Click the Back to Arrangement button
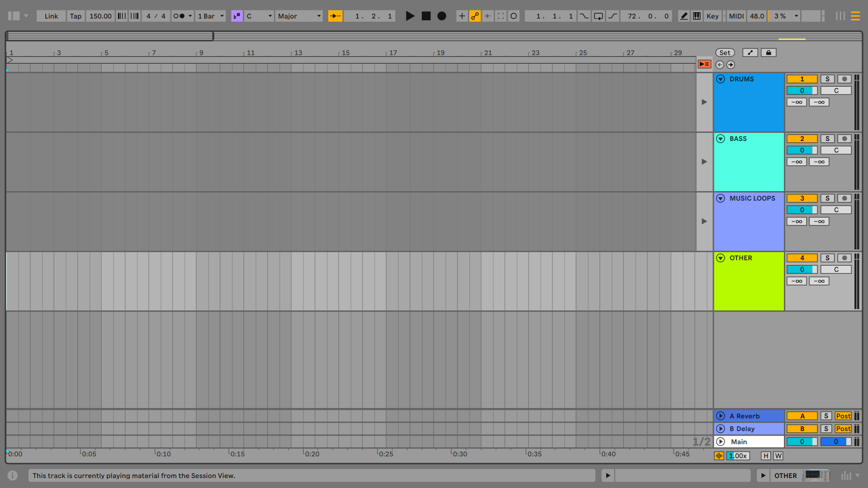This screenshot has height=488, width=868. (704, 64)
